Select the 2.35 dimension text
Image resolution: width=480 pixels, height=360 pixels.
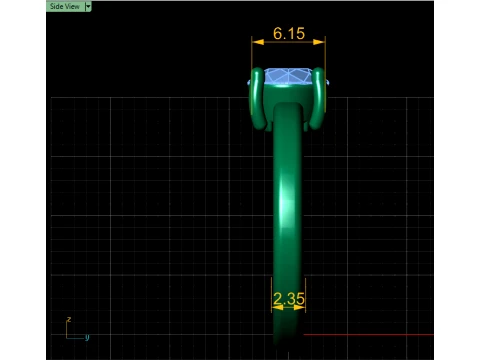[289, 298]
